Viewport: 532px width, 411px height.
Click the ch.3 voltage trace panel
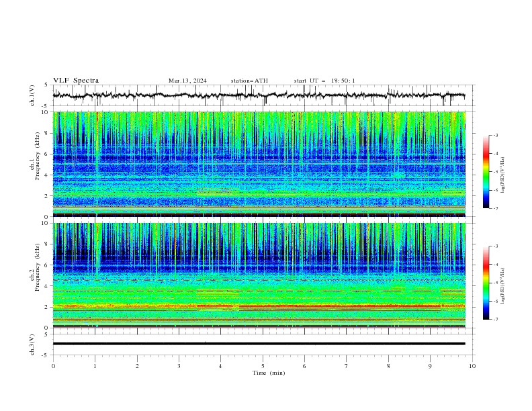pyautogui.click(x=264, y=345)
